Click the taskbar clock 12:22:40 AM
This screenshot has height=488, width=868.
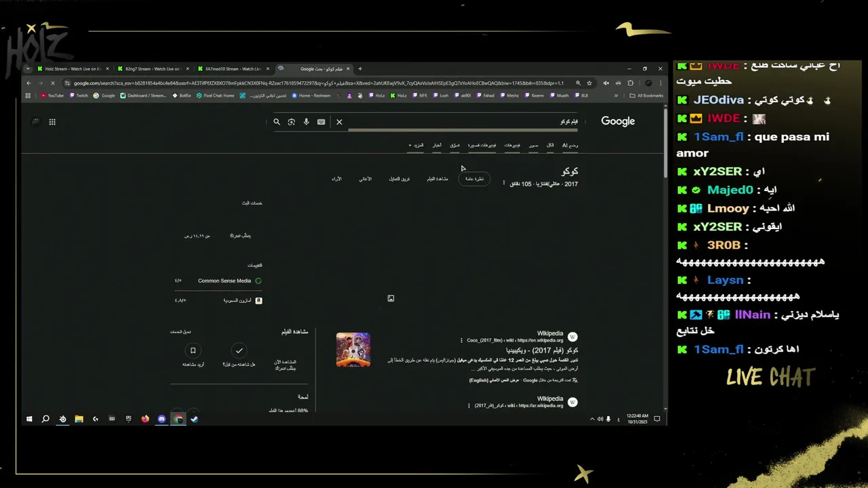(637, 419)
